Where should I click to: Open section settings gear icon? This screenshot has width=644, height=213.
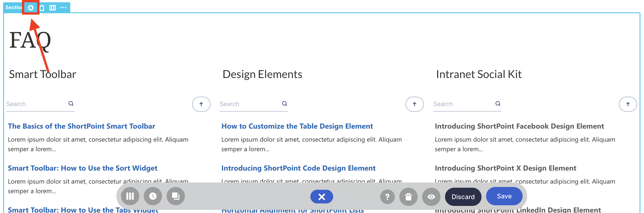coord(31,8)
